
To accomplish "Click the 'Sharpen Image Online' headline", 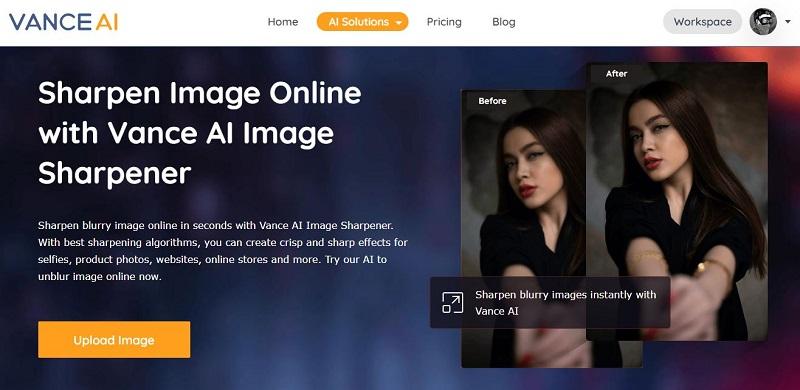I will (x=199, y=133).
